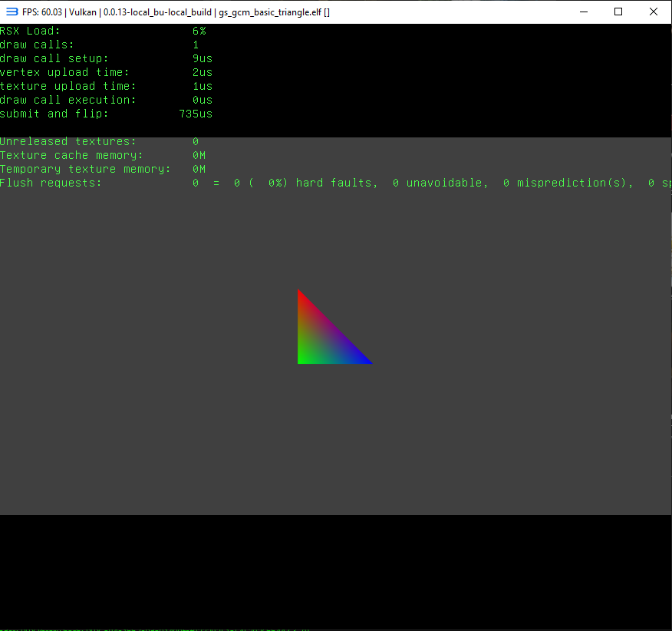This screenshot has height=631, width=672.
Task: Minimize the gs_gcm_basic_triangle window
Action: pos(583,12)
